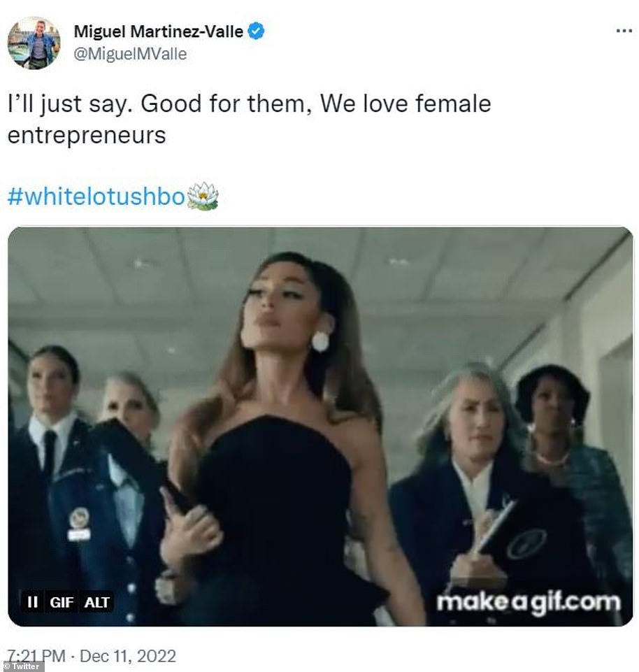Click the GIF label badge
Screen dimensions: 639x672
tap(62, 602)
